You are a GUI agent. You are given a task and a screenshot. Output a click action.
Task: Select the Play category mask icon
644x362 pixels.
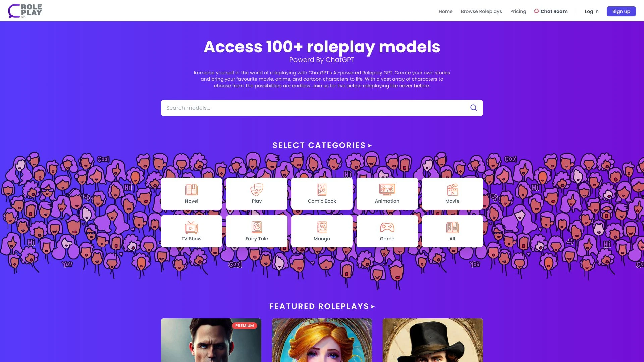[257, 190]
